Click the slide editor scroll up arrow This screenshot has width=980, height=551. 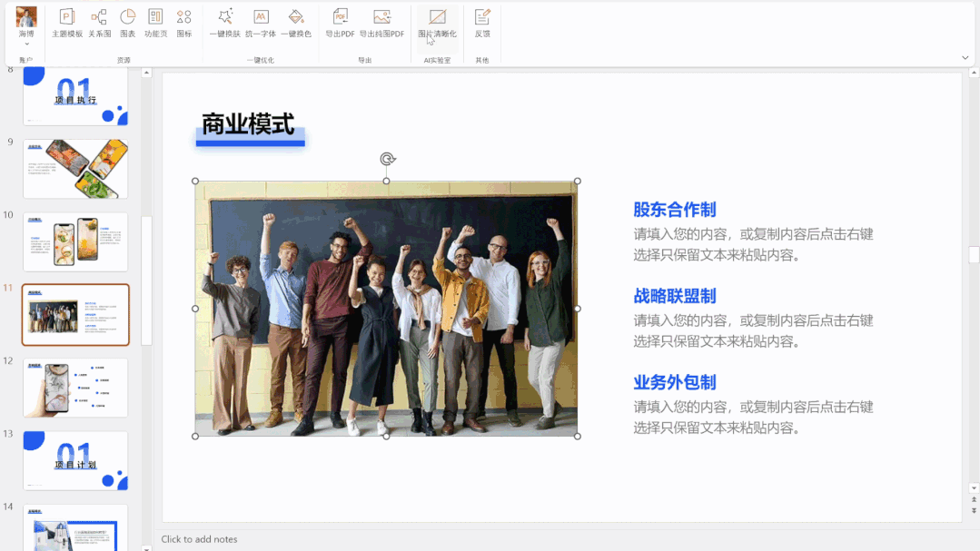(x=974, y=74)
